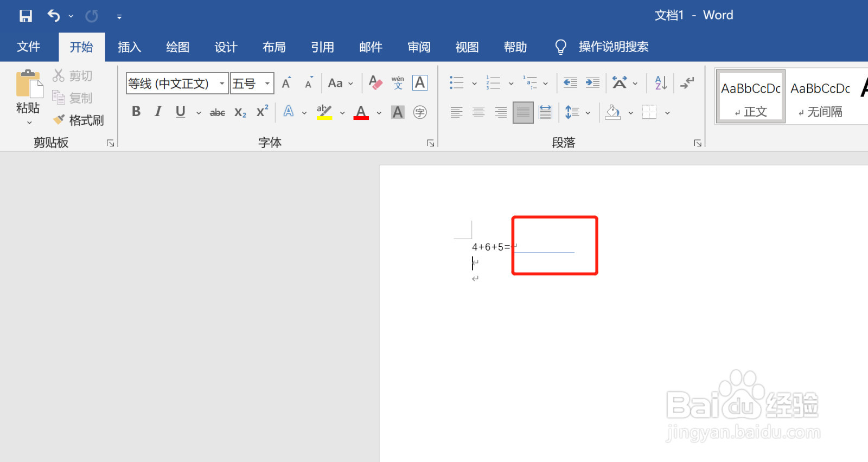The width and height of the screenshot is (868, 462).
Task: Apply numbered list formatting
Action: click(493, 83)
